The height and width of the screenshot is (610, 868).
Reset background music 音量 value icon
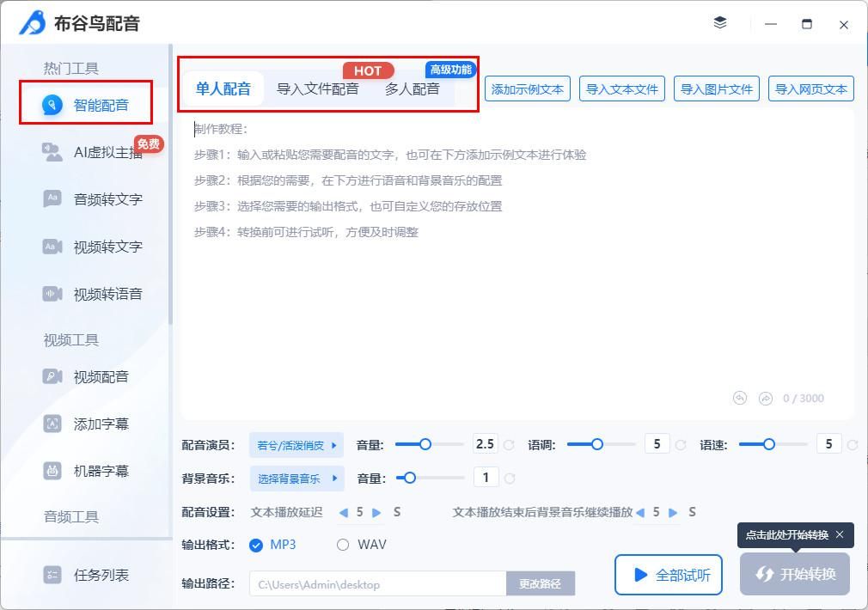(510, 479)
